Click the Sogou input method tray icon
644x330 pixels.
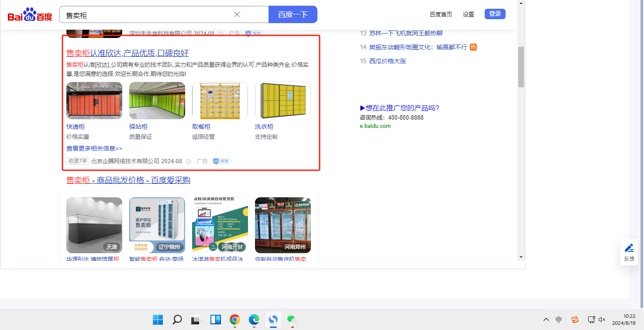tap(575, 320)
